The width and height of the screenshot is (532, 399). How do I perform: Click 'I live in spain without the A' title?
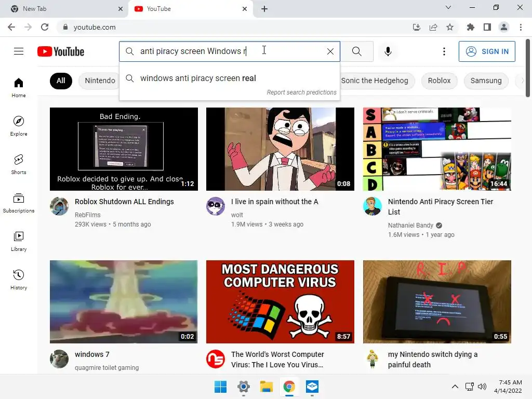(274, 202)
